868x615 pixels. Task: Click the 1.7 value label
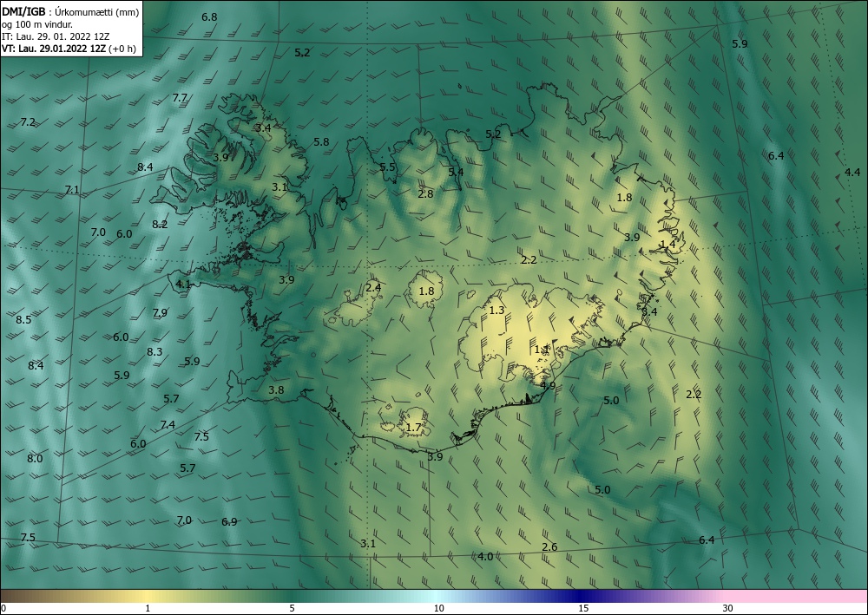[x=413, y=428]
